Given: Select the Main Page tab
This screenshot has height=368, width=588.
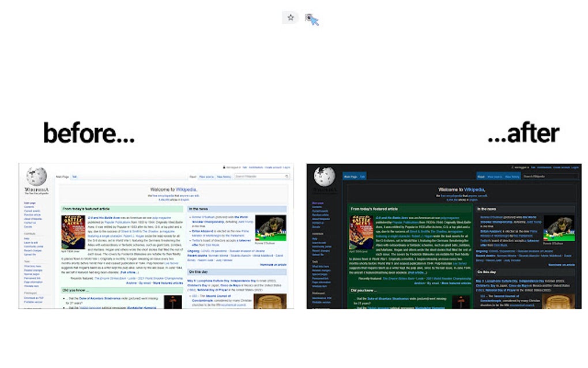Looking at the screenshot, I should 62,177.
